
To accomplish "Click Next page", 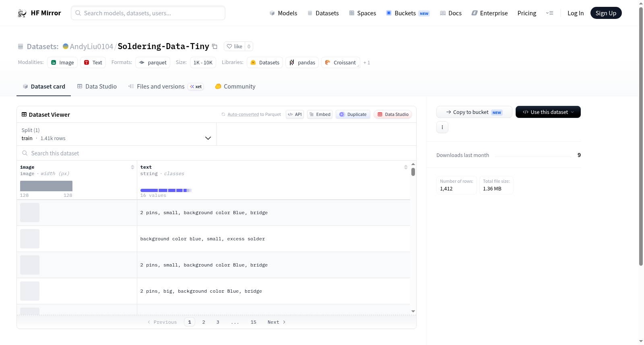I will (x=277, y=322).
